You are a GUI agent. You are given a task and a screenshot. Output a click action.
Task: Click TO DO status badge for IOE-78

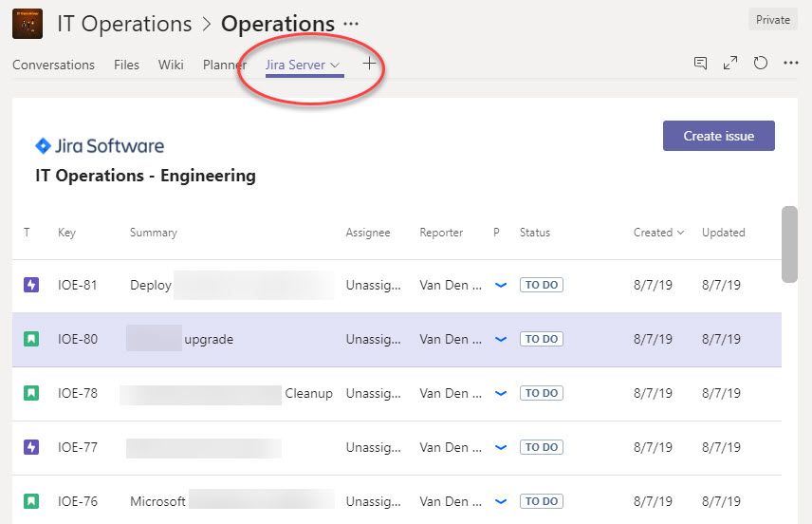[x=542, y=393]
